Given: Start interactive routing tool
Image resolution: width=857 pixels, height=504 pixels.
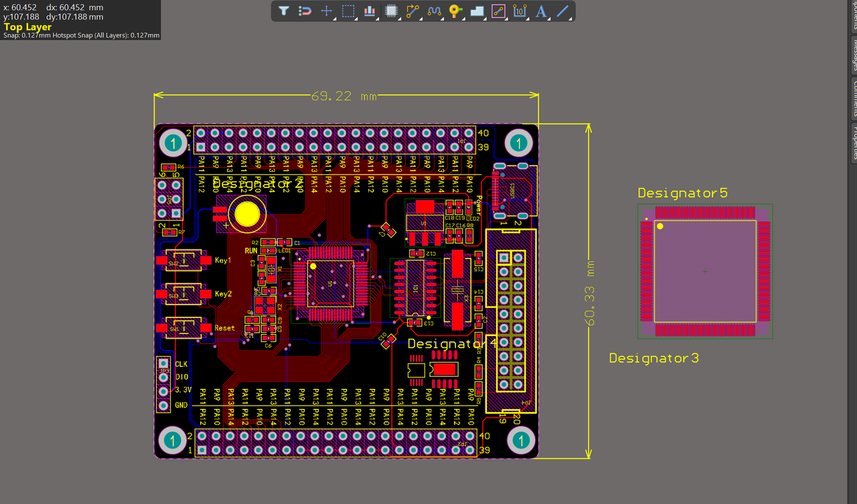Looking at the screenshot, I should (x=412, y=11).
